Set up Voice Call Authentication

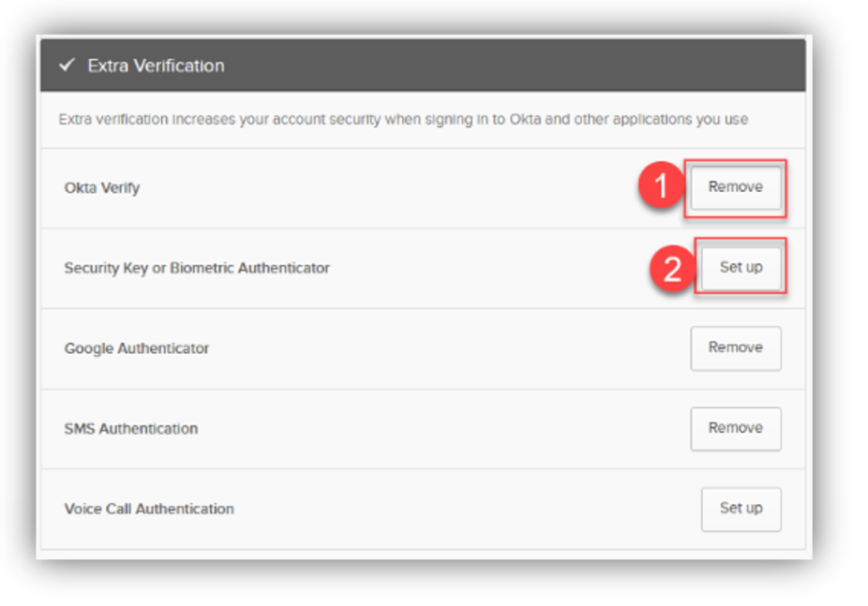741,510
